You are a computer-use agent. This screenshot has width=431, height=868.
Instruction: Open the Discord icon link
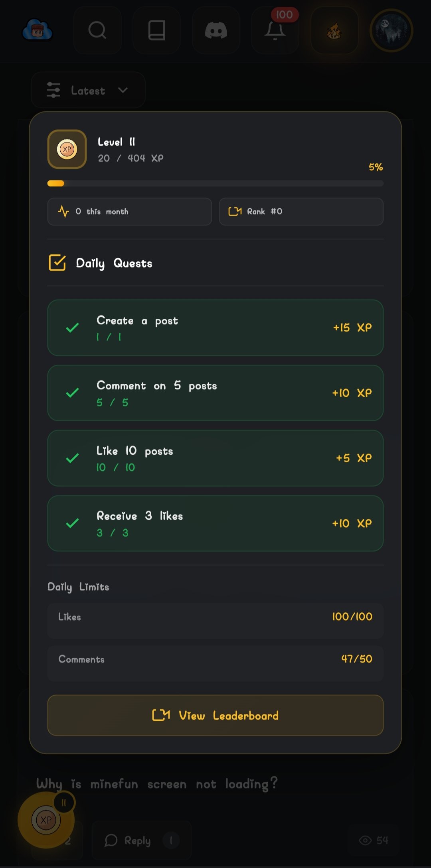pos(216,30)
